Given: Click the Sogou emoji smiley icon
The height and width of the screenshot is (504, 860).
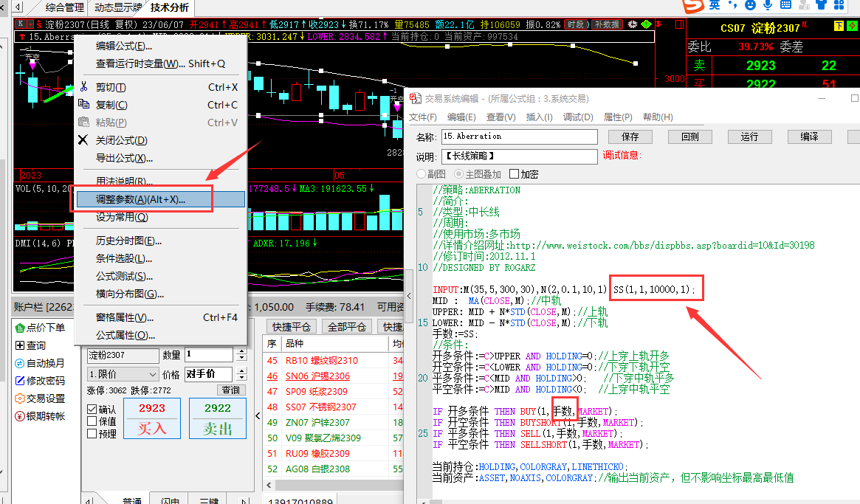Looking at the screenshot, I should pos(750,5).
